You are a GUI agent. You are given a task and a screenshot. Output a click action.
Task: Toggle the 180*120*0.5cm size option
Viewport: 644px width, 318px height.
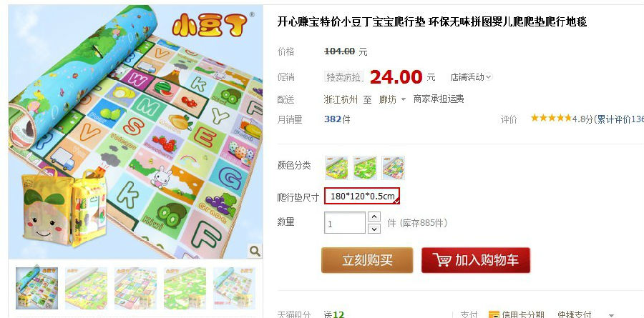click(362, 196)
